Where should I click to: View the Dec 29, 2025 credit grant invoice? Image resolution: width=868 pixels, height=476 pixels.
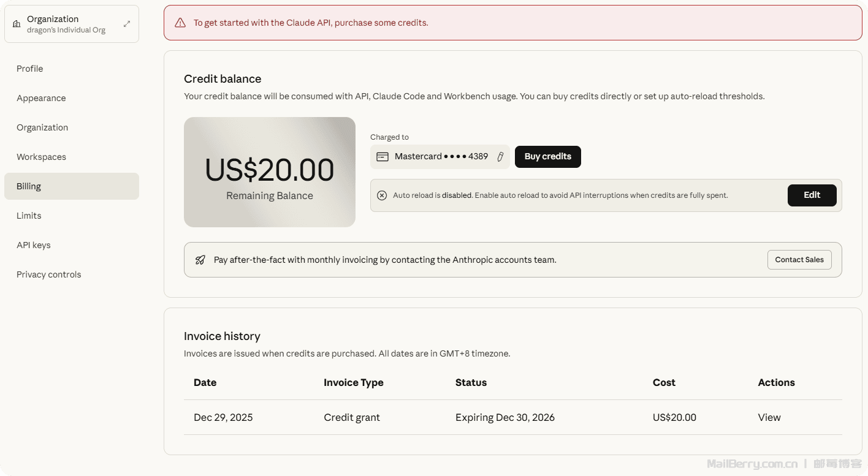(769, 417)
